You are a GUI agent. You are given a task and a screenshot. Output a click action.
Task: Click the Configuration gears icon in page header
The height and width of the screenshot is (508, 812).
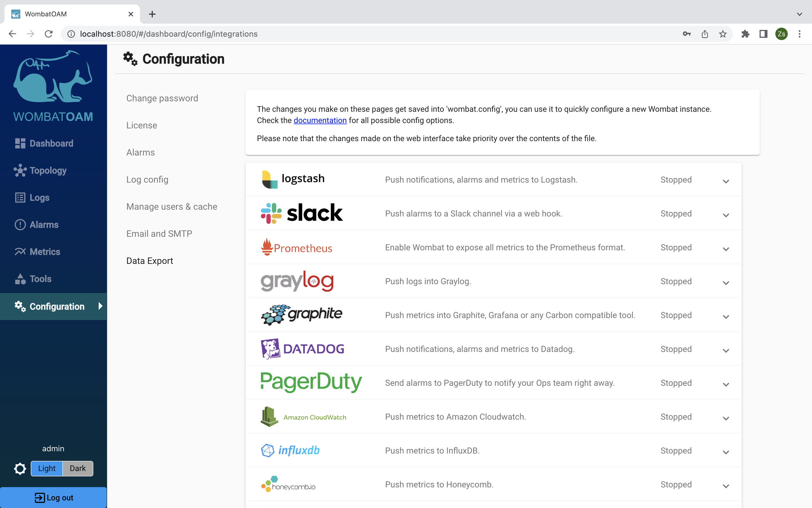(130, 59)
